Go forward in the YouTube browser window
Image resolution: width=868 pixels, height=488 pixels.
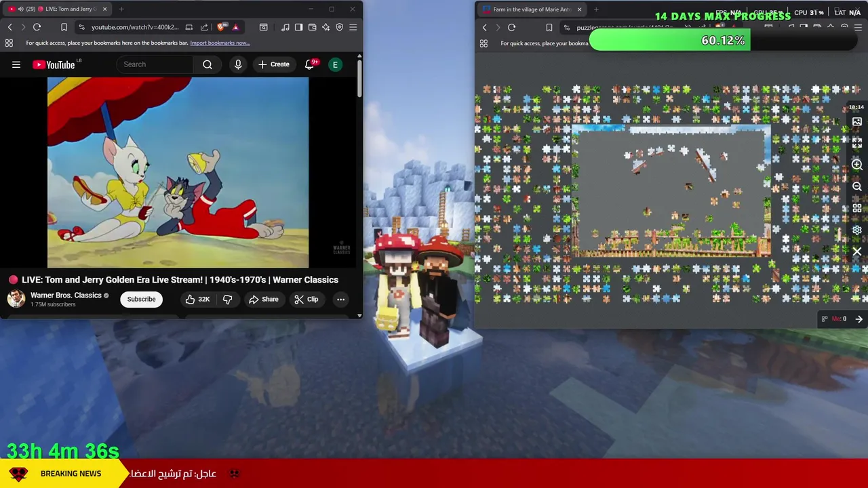(22, 27)
